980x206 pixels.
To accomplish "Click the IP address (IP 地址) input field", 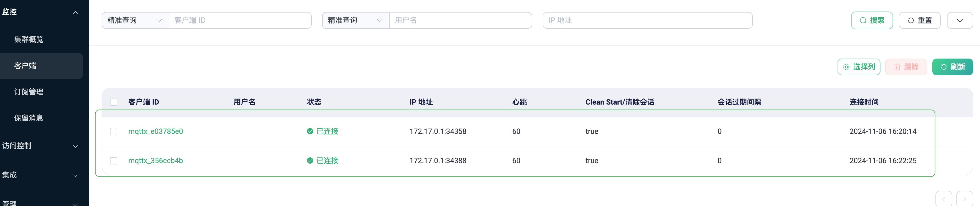I will coord(647,21).
